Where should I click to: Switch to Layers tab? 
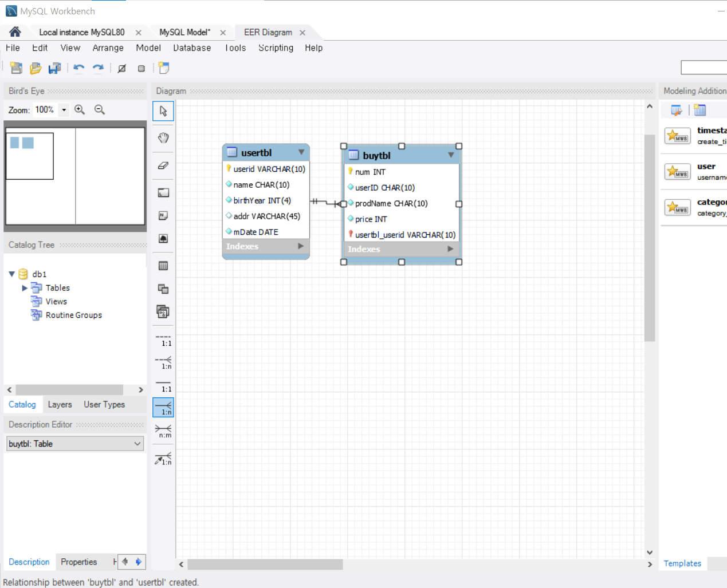point(60,404)
